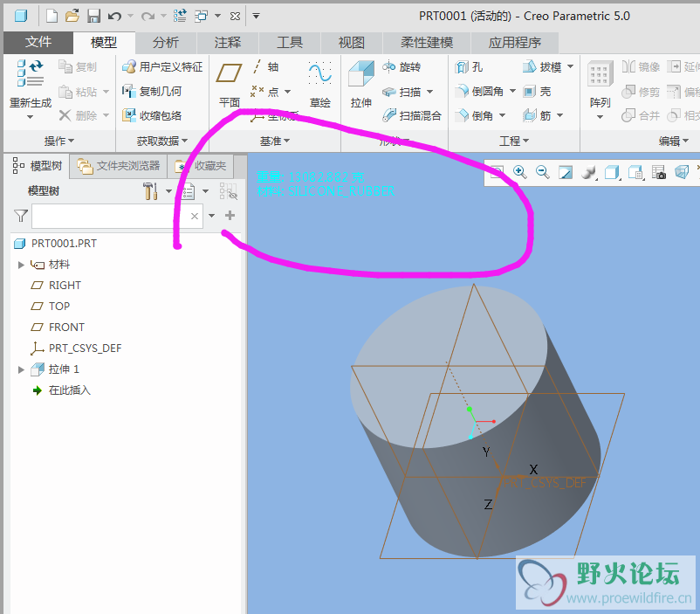The image size is (700, 614).
Task: Switch to the 应用程序 ribbon tab
Action: (x=515, y=43)
